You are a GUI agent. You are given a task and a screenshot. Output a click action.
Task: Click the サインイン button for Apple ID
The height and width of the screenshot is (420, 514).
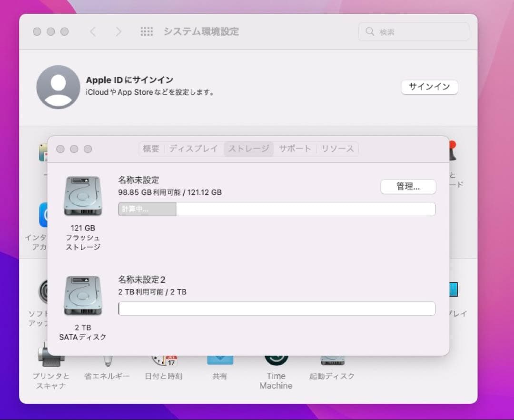point(429,87)
